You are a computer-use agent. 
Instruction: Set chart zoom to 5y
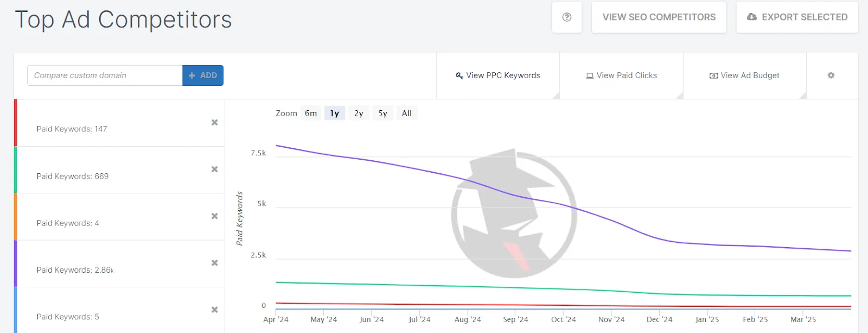click(383, 113)
